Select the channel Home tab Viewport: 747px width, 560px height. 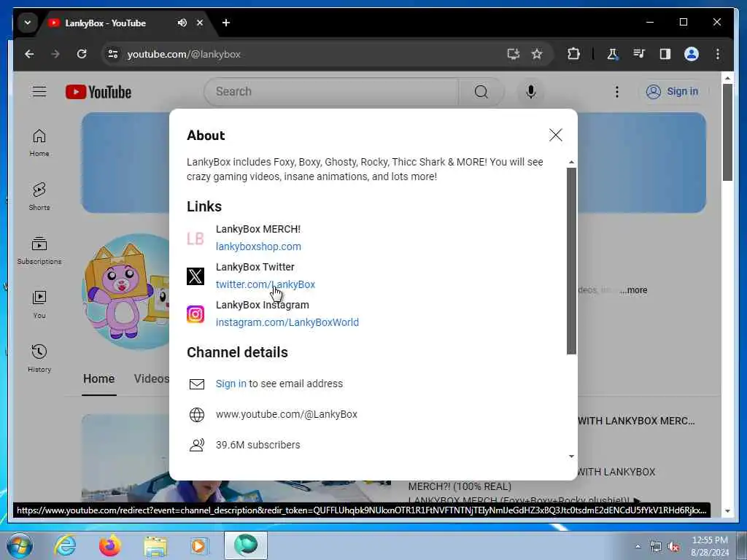[x=98, y=379]
